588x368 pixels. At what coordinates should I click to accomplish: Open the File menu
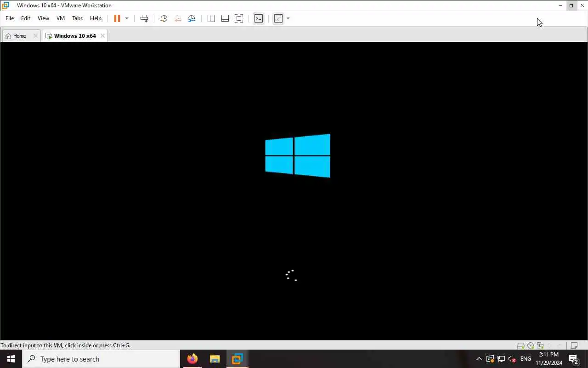pos(10,18)
